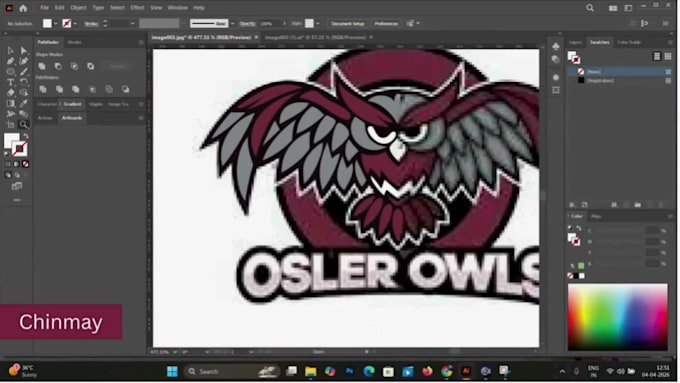Screen dimensions: 680x383
Task: Set color mode to None in toolbox
Action: [26, 164]
